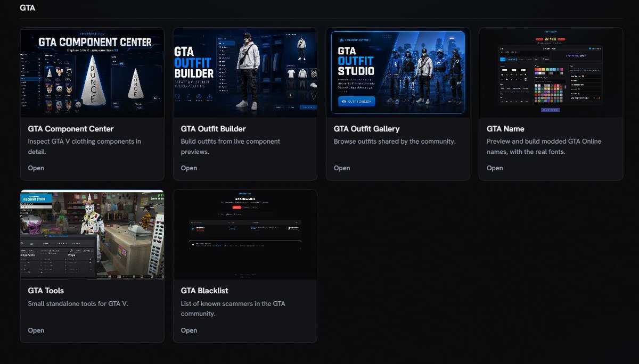This screenshot has width=639, height=364.
Task: Click the GTA Component Center title
Action: tap(71, 129)
